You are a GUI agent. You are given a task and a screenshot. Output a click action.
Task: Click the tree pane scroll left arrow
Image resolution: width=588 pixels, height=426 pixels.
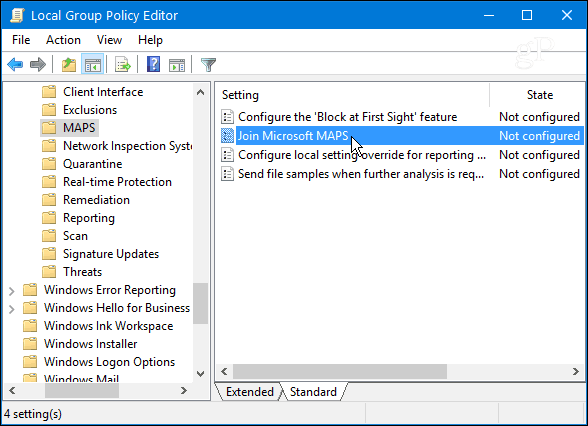[12, 391]
